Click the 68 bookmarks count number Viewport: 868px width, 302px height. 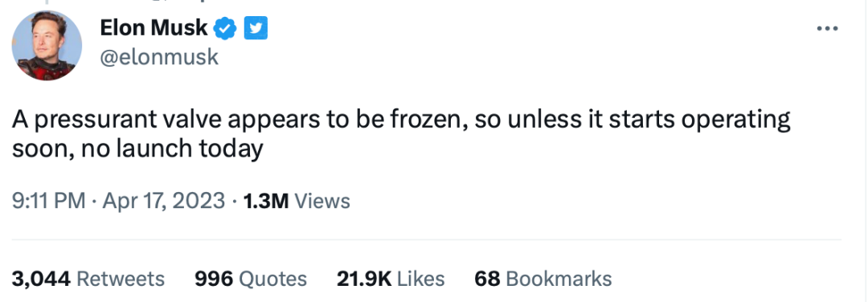487,278
